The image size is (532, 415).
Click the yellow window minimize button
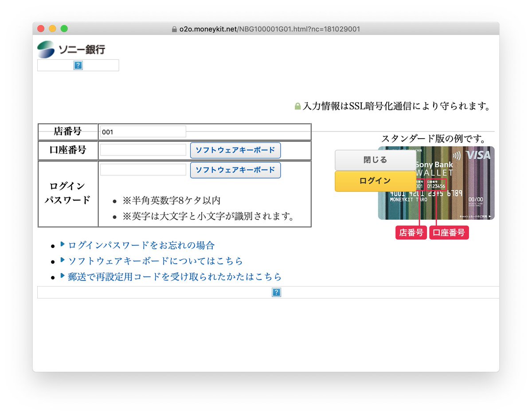[52, 29]
